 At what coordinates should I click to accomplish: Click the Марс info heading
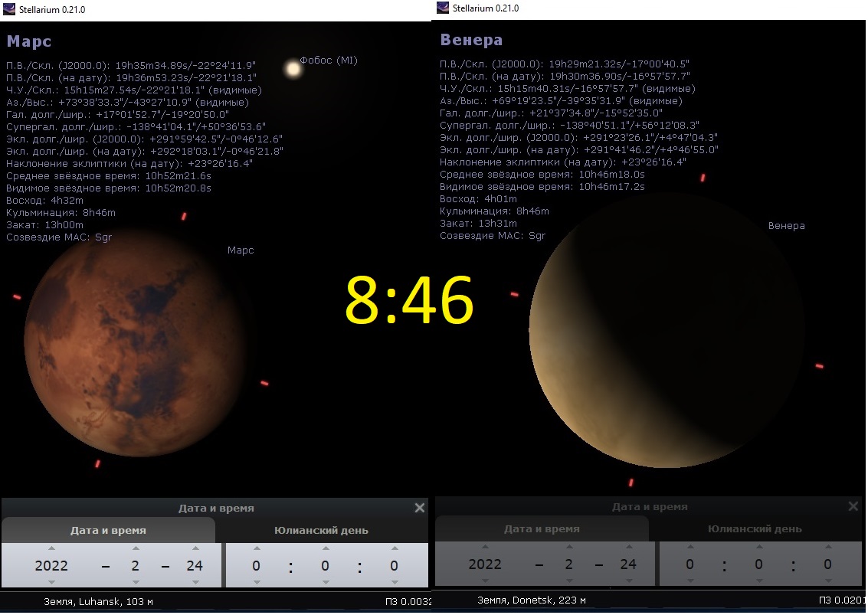click(29, 41)
